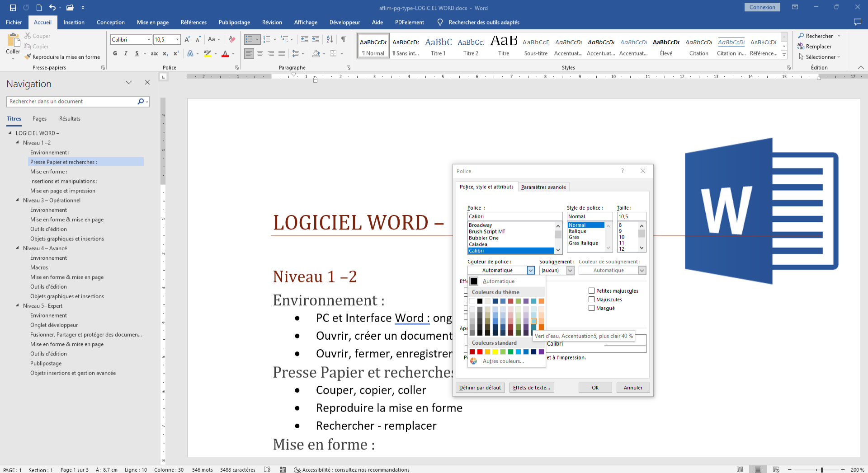Pick the standard red color swatch
Image resolution: width=868 pixels, height=473 pixels.
point(480,352)
